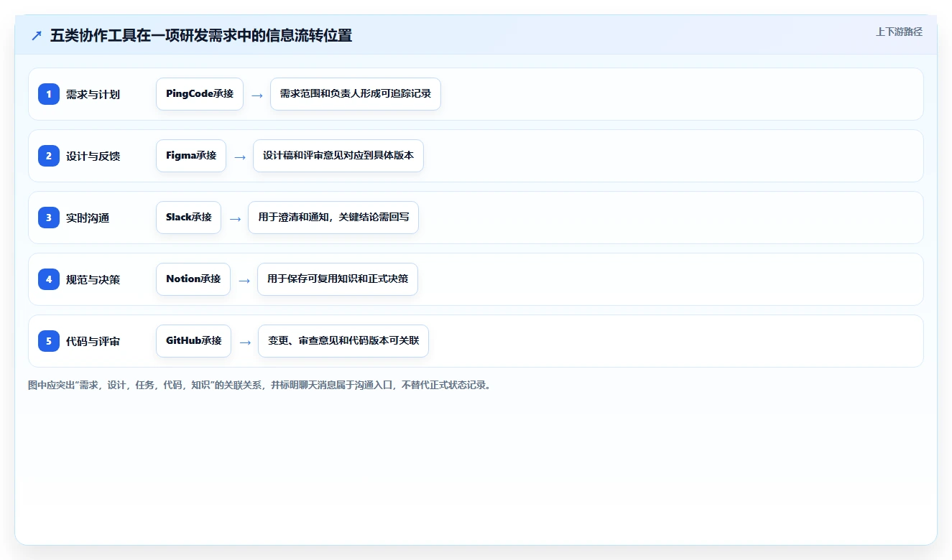The width and height of the screenshot is (952, 560).
Task: Click the diagram title about 五类协作工具
Action: (201, 35)
